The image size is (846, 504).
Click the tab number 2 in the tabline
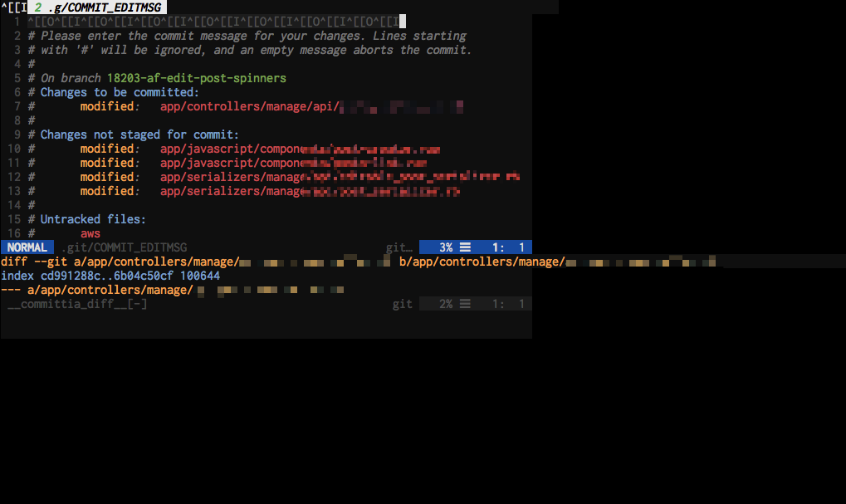[37, 7]
